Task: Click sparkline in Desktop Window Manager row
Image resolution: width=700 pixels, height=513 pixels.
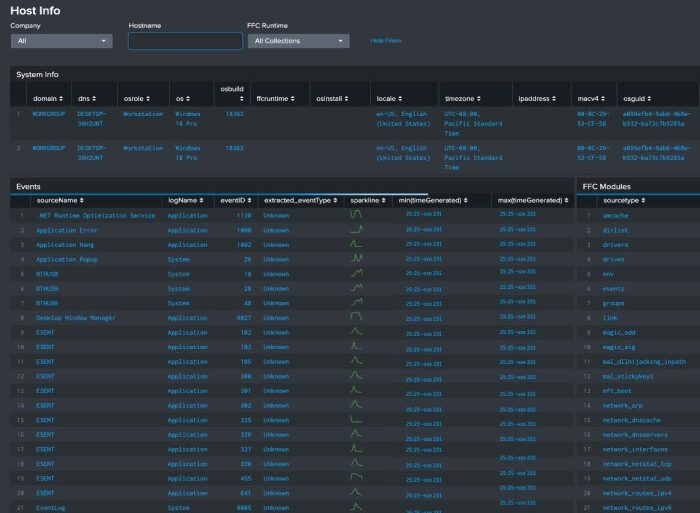Action: click(x=356, y=317)
